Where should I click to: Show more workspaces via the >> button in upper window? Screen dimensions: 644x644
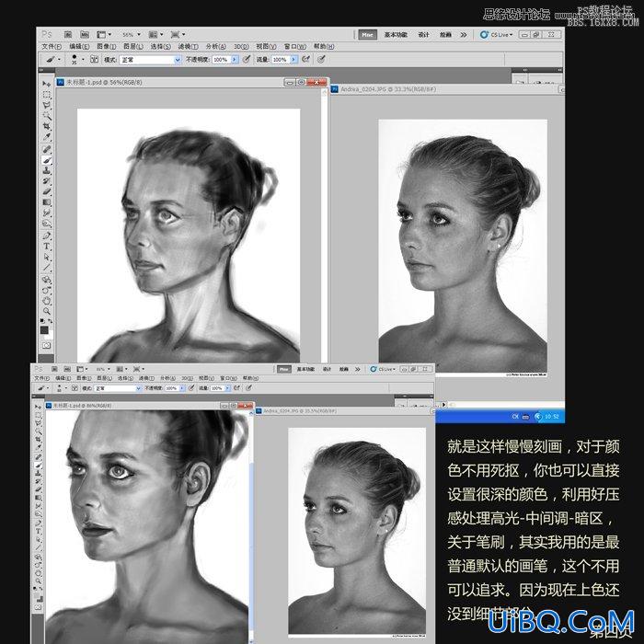[464, 35]
